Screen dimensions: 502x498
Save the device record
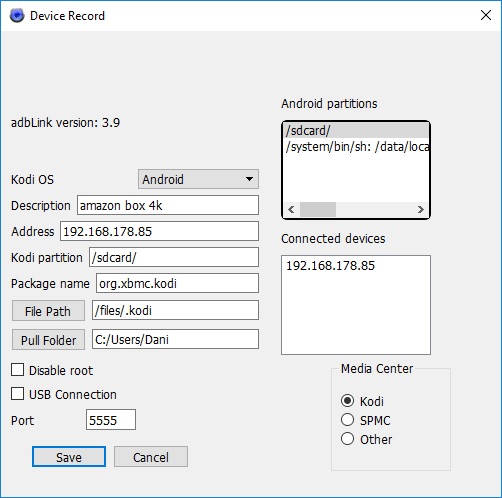point(69,457)
